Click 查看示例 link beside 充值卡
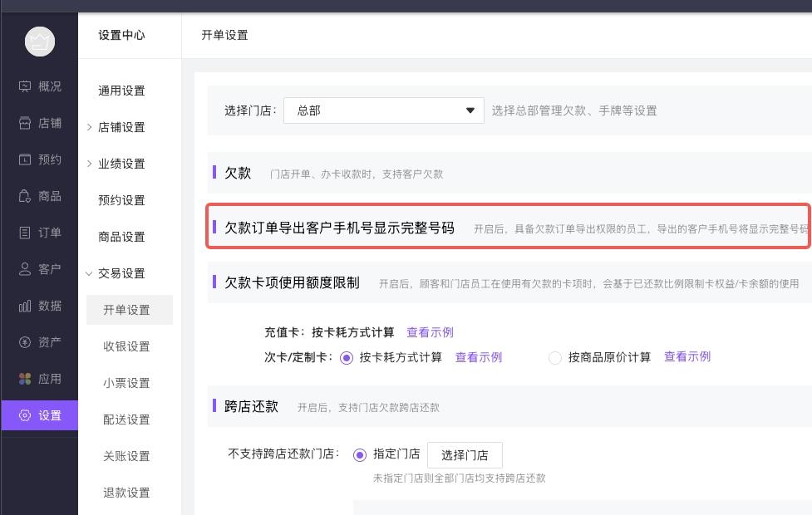Viewport: 812px width, 515px height. [430, 332]
